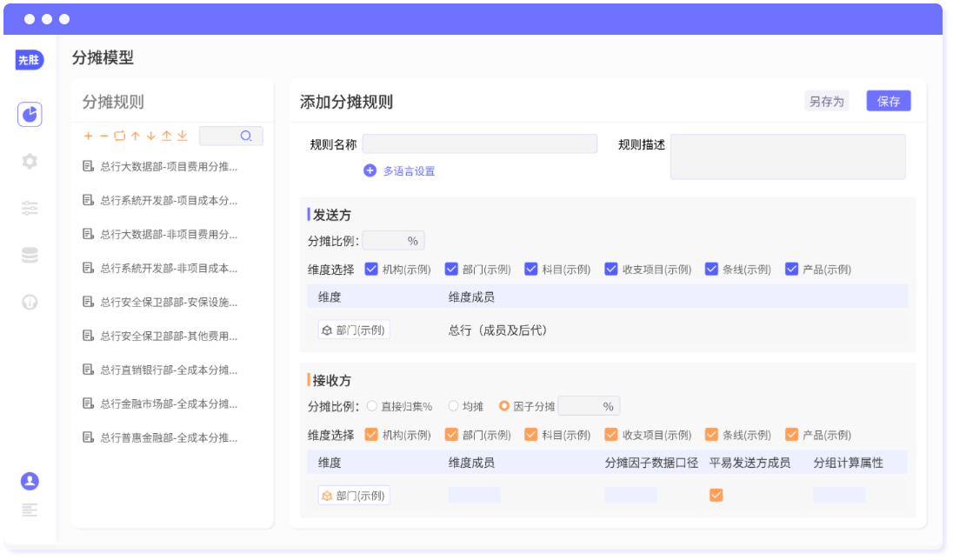Toggle the 平易发送方成员 orange checkbox
Viewport: 953px width, 560px height.
(x=716, y=496)
